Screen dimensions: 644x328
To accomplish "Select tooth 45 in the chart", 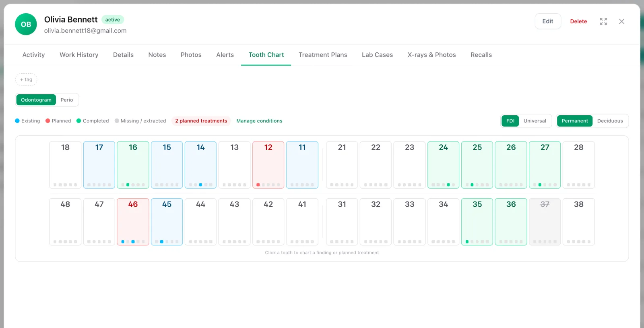I will [x=167, y=222].
